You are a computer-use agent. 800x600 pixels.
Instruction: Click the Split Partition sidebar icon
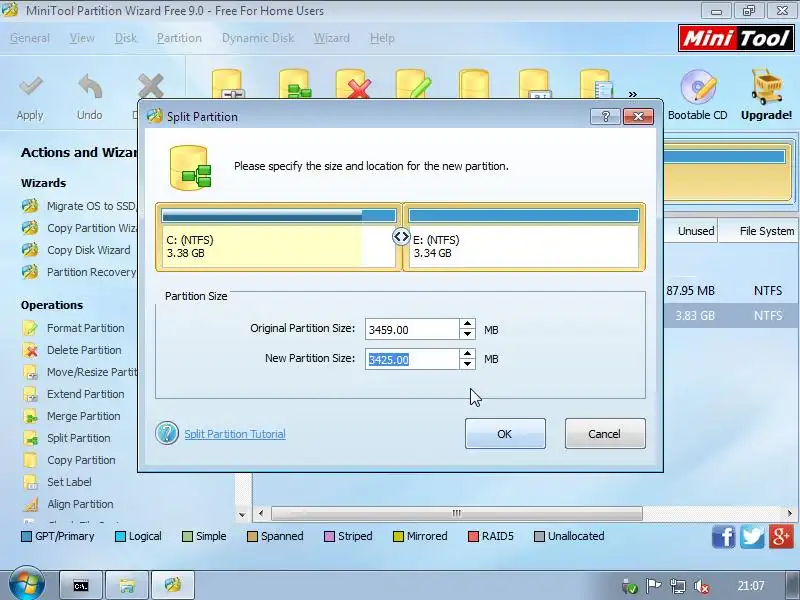pyautogui.click(x=30, y=438)
